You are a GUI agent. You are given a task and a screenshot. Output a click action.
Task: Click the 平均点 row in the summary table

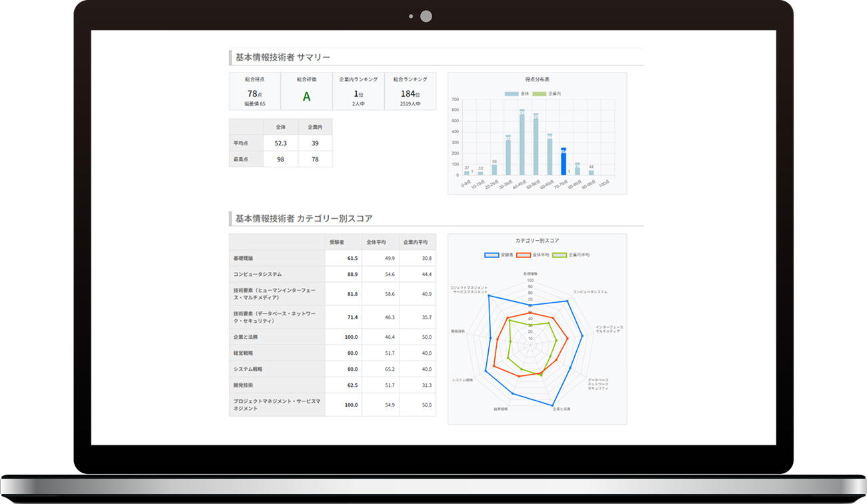click(243, 143)
